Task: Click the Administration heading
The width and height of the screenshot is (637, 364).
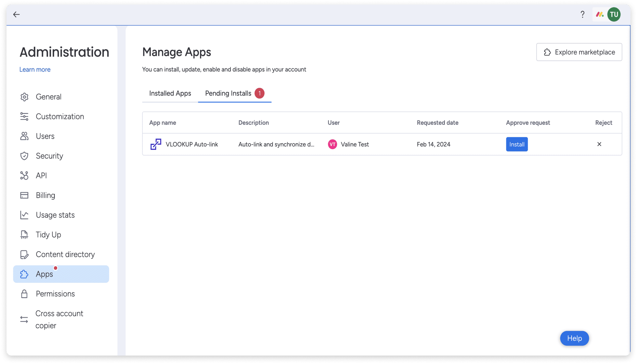Action: tap(64, 52)
